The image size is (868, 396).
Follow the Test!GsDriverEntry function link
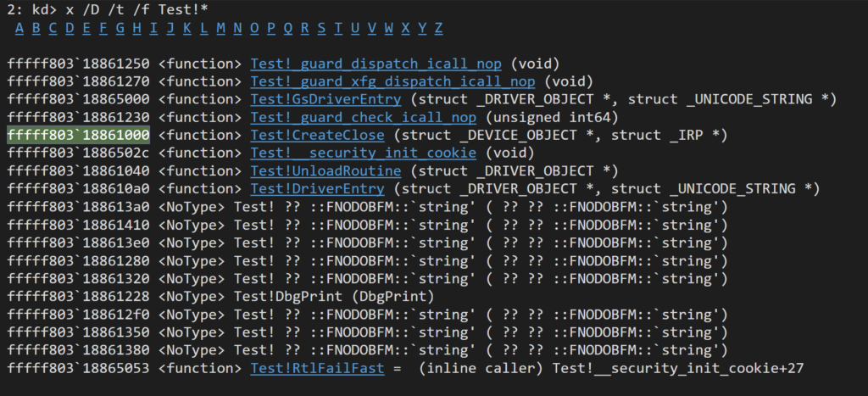coord(326,100)
